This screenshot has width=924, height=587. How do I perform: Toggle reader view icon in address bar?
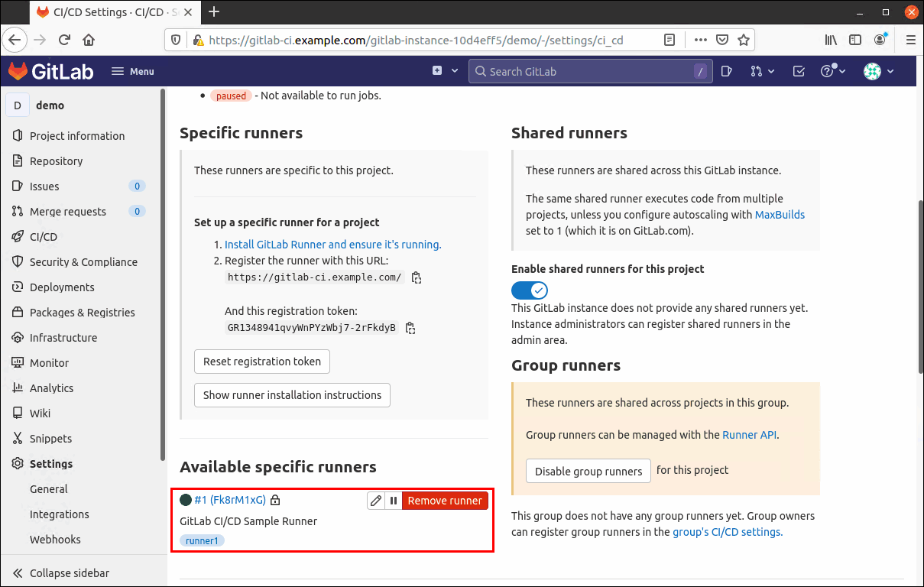tap(669, 40)
